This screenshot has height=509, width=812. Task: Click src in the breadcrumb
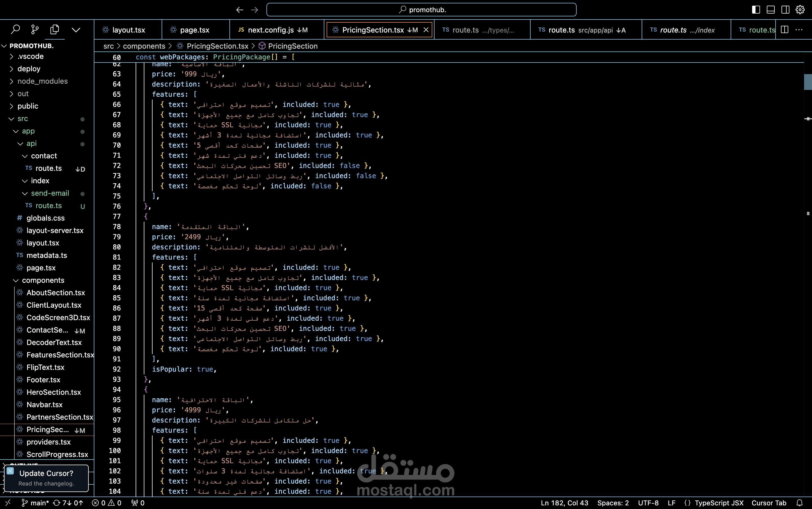109,46
